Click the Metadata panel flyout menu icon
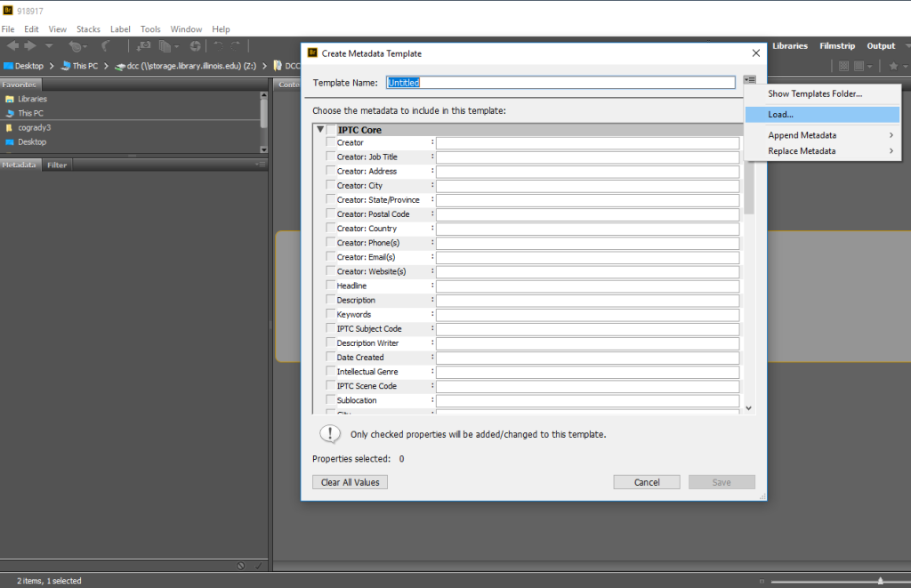Viewport: 911px width, 588px height. (x=260, y=165)
